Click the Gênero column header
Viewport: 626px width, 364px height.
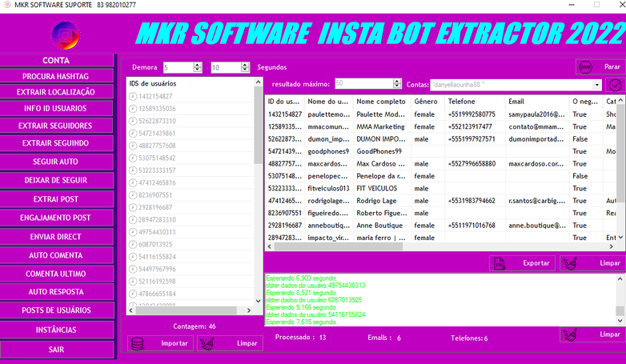coord(428,102)
